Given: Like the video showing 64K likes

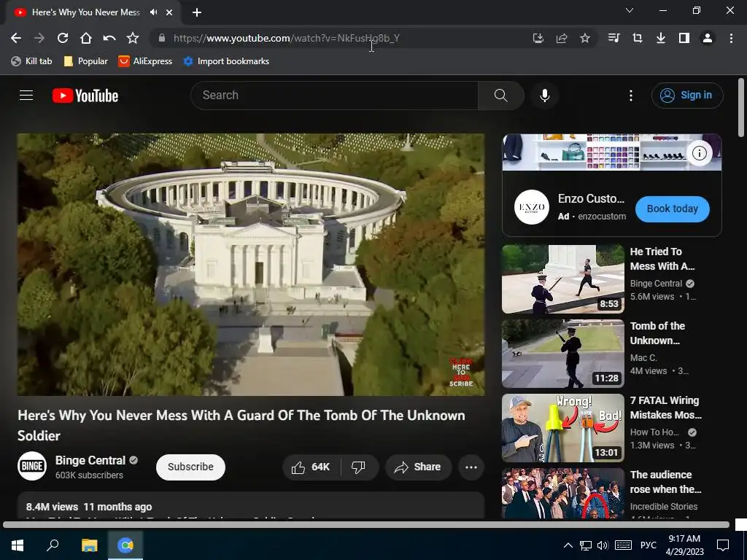Looking at the screenshot, I should 311,467.
